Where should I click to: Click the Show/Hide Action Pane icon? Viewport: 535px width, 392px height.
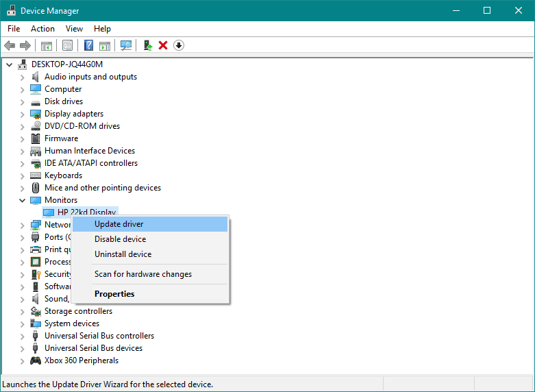[105, 45]
